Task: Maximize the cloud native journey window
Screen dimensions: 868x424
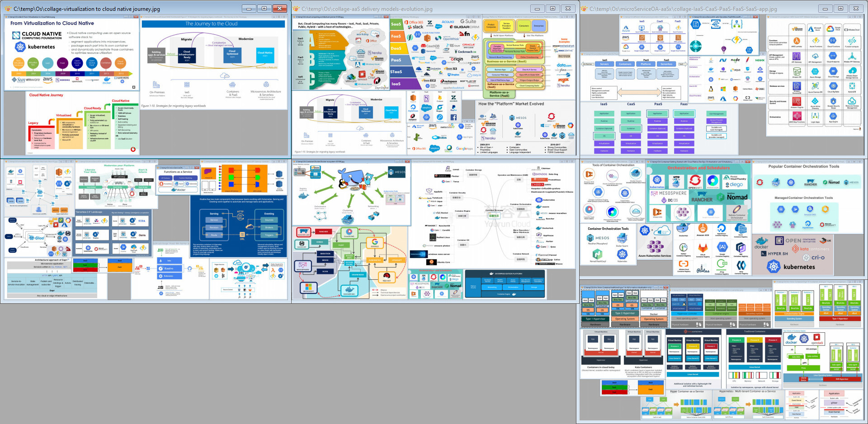Action: [x=264, y=9]
